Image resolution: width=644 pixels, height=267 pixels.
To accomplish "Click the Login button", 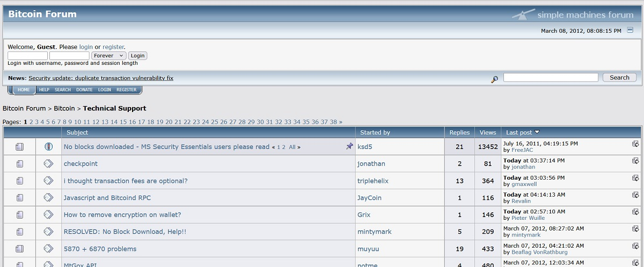I will pos(137,56).
